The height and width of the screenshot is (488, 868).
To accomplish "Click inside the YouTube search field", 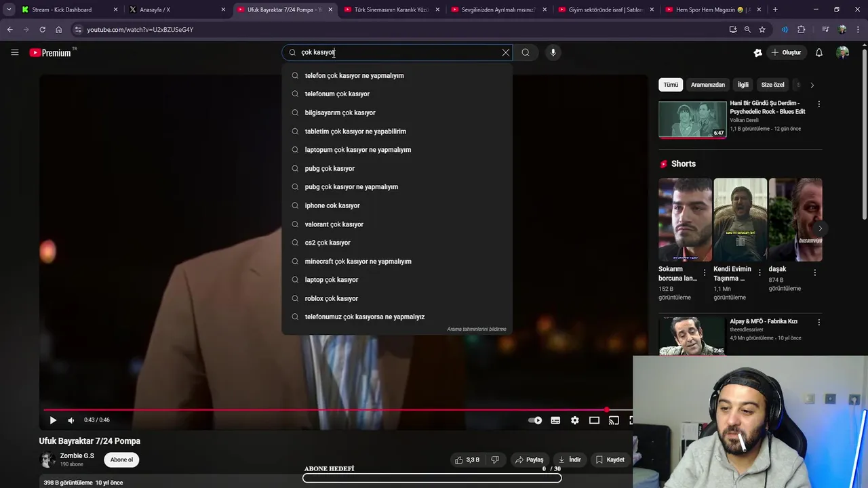I will tap(397, 52).
